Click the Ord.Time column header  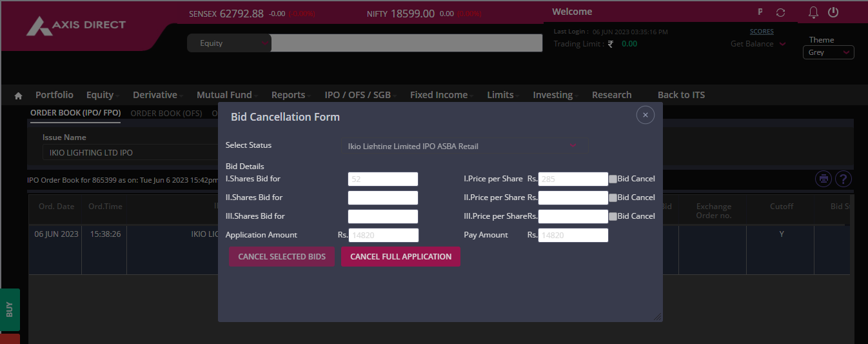click(x=105, y=207)
